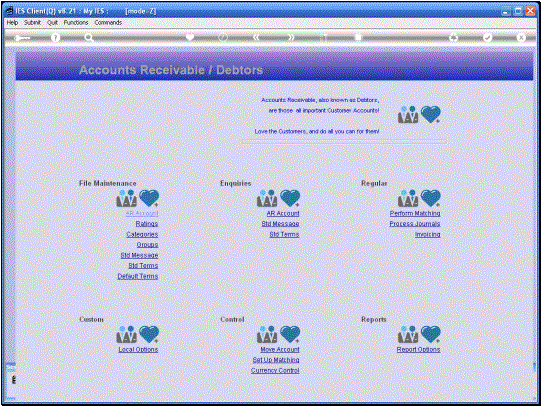Open the Report Options link
The height and width of the screenshot is (406, 541).
click(418, 349)
